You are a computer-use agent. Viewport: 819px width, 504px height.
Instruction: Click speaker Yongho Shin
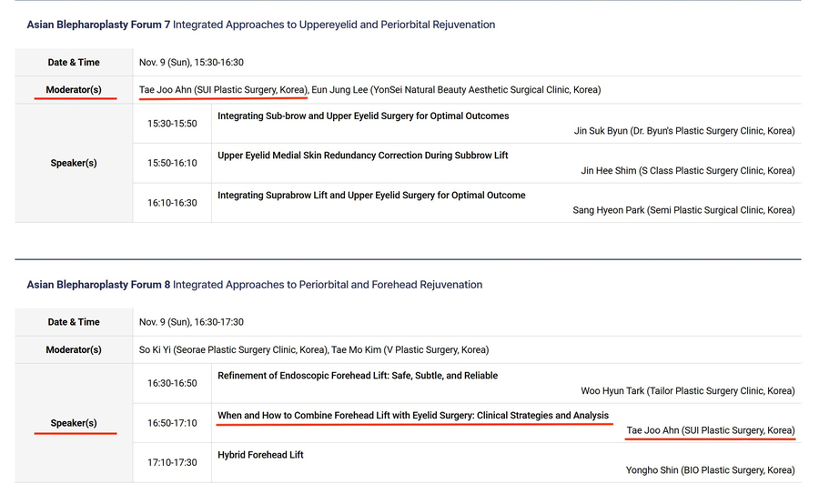coord(710,470)
